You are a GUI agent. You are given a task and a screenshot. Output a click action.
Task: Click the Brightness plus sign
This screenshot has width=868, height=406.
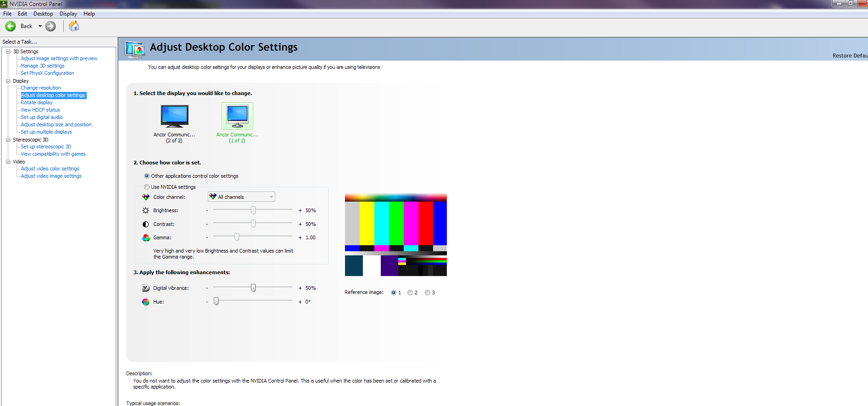[300, 210]
